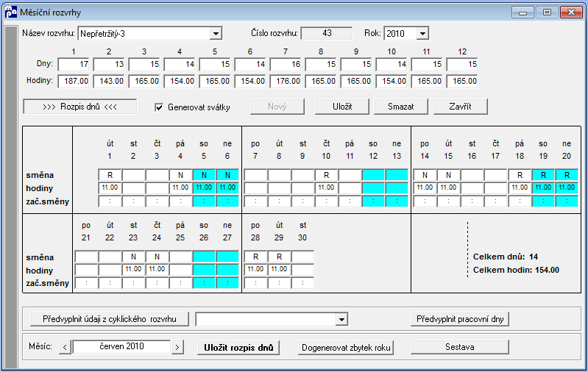This screenshot has height=372, width=588.
Task: Click the směna cell for Saturday 19
Action: 543,175
